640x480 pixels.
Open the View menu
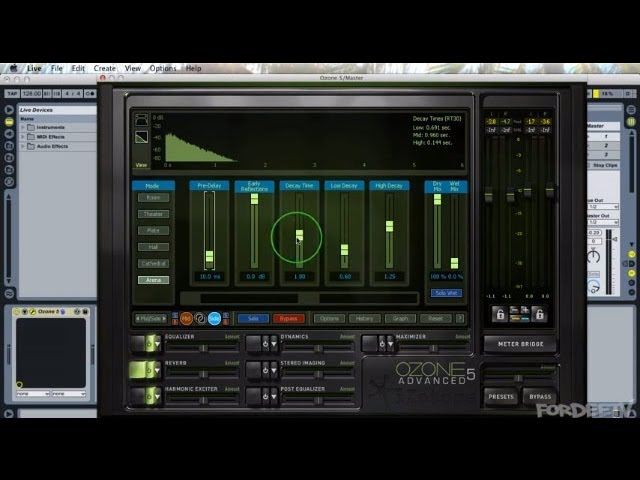pos(133,68)
